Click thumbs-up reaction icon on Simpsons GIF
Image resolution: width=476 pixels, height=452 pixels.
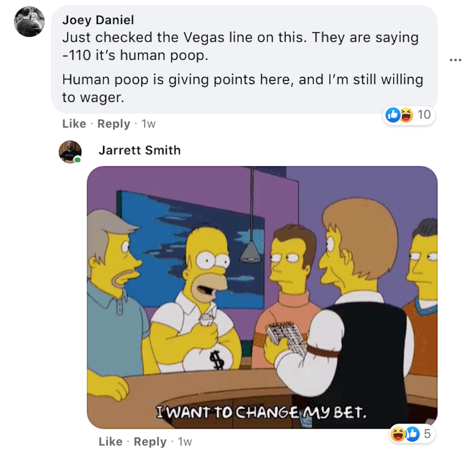pos(412,433)
